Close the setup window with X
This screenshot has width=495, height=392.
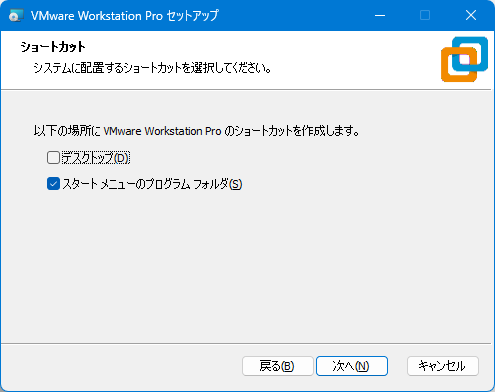coord(471,15)
